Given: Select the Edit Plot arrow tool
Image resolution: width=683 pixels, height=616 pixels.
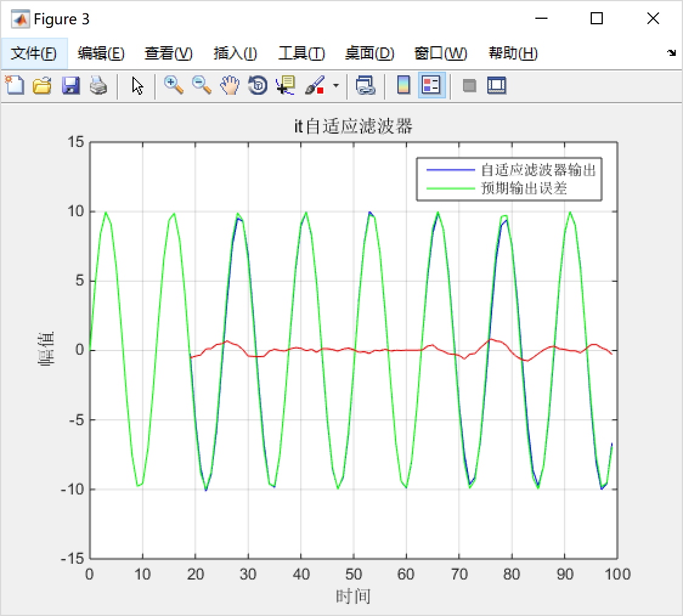Looking at the screenshot, I should pyautogui.click(x=137, y=85).
